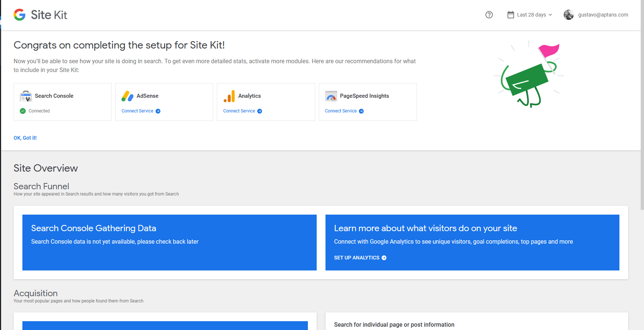Click 'Learn more about what visitors do' heading
Screen dimensions: 644x330
point(425,228)
